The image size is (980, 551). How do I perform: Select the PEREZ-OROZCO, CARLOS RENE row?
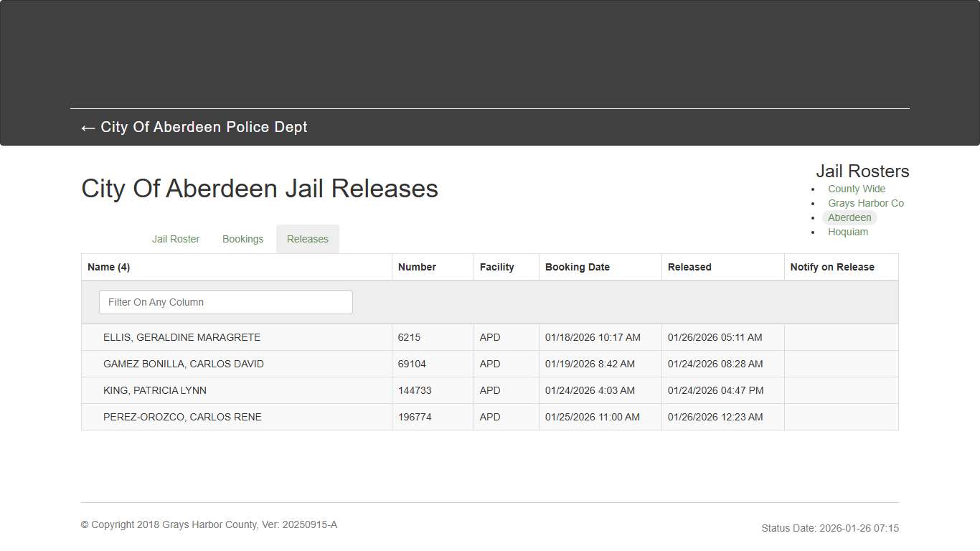point(182,417)
